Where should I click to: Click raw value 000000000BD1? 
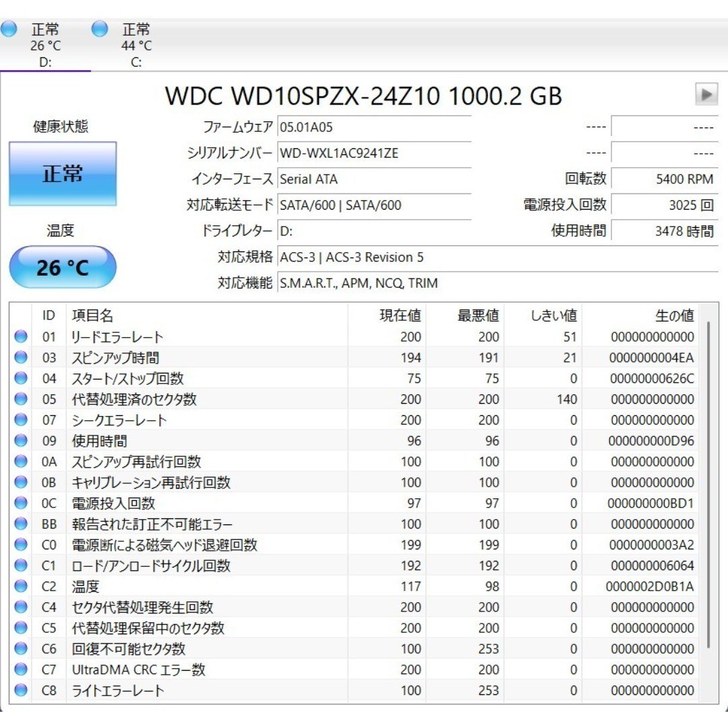(650, 503)
